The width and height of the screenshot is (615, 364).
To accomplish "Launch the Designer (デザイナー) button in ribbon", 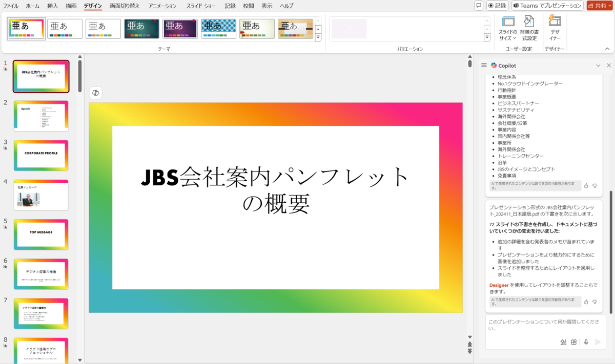I will 555,29.
